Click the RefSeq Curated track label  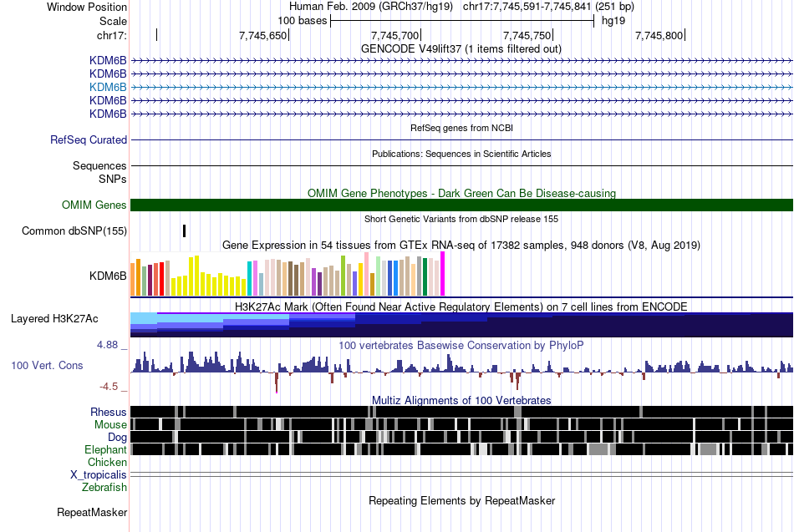tap(89, 139)
